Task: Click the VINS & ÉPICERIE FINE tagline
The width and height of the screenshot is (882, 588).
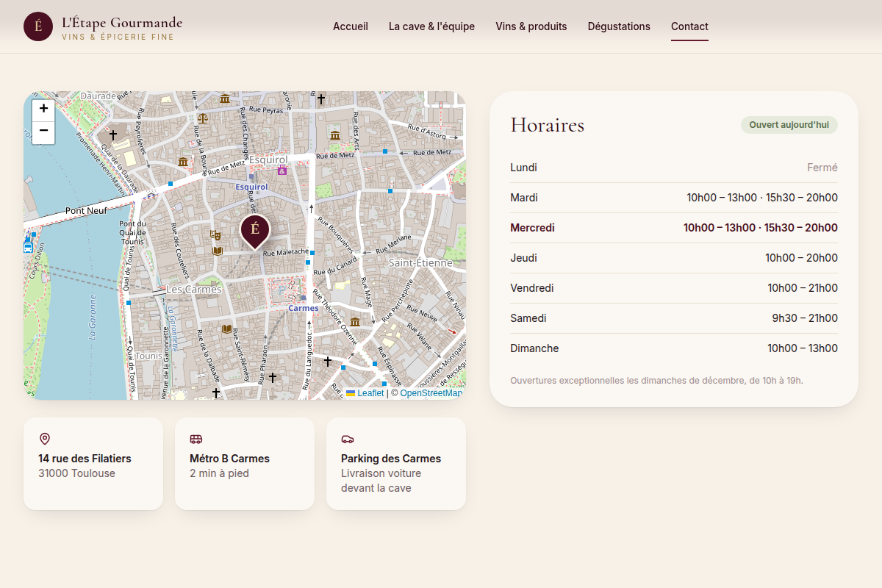Action: click(x=118, y=37)
